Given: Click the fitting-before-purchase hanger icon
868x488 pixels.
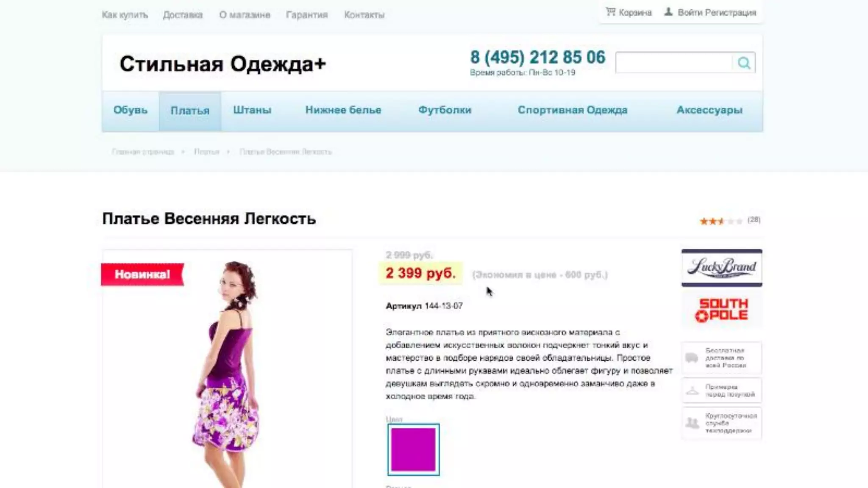Looking at the screenshot, I should coord(692,391).
